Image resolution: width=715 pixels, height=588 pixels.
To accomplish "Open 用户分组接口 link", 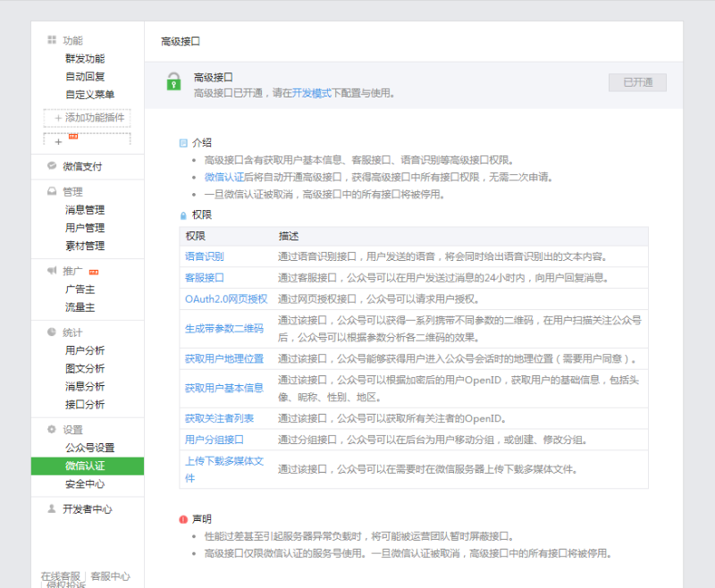I will point(214,440).
